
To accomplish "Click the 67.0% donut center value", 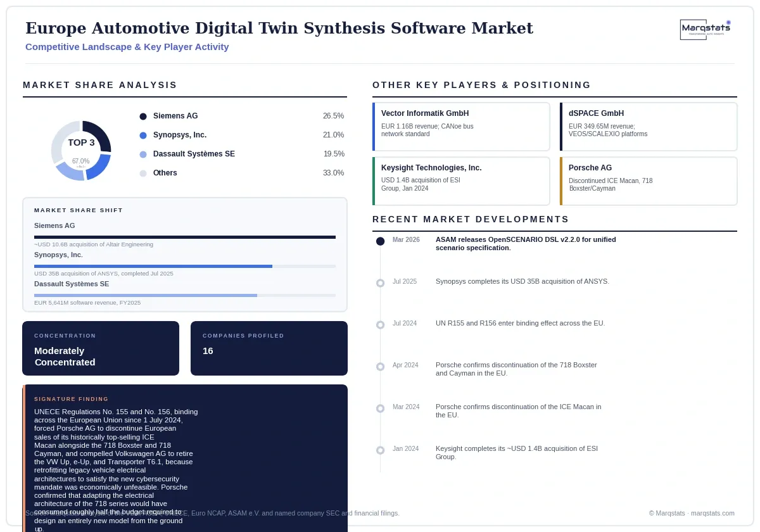I will coord(81,161).
